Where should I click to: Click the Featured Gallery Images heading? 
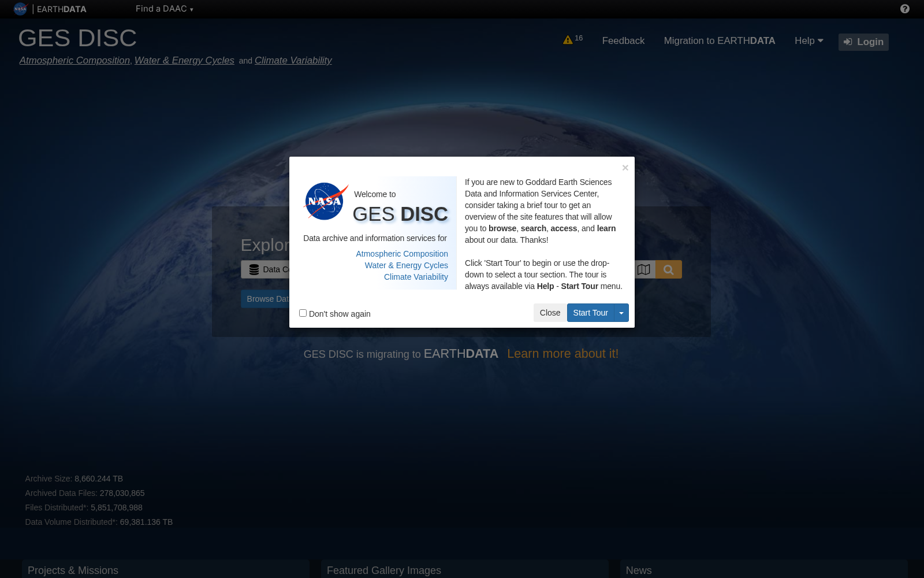[x=384, y=570]
